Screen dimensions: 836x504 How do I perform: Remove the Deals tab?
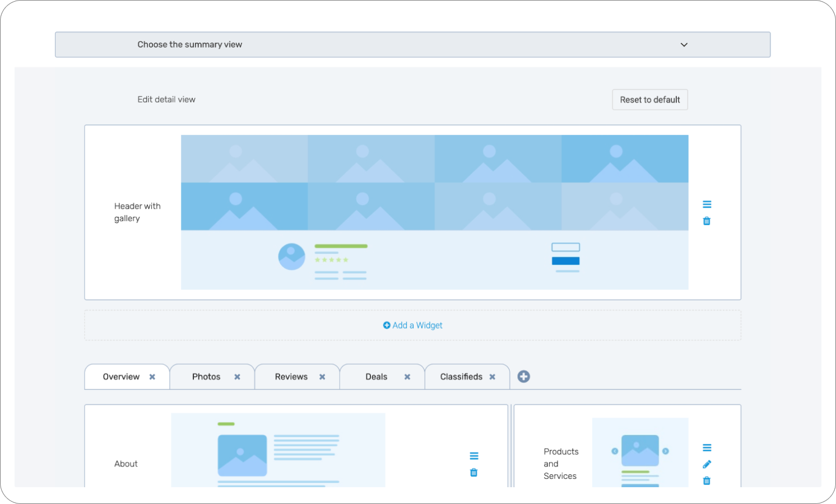(407, 377)
